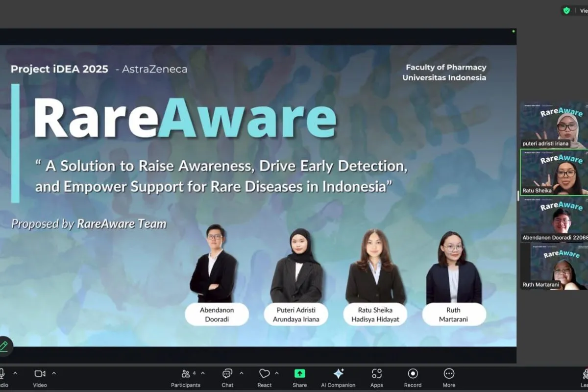
Task: Click the green Share screen icon
Action: click(x=299, y=374)
